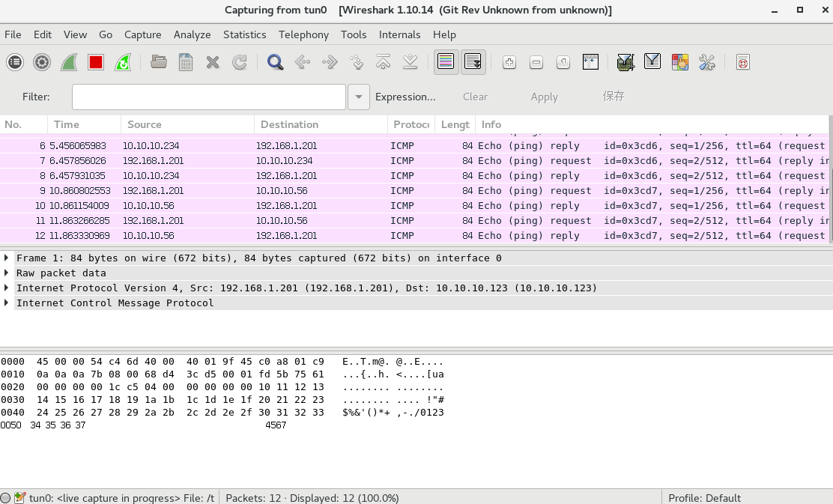
Task: Find a packet with magnifier icon
Action: tap(275, 62)
